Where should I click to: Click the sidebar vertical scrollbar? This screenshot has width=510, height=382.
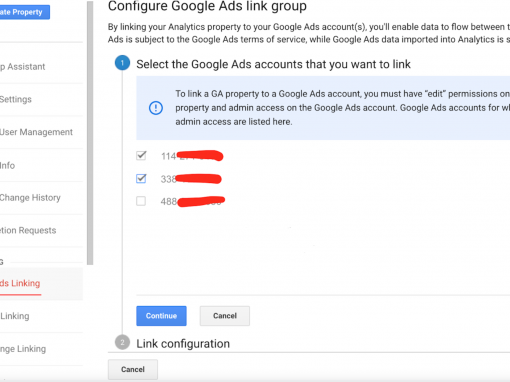tap(90, 133)
